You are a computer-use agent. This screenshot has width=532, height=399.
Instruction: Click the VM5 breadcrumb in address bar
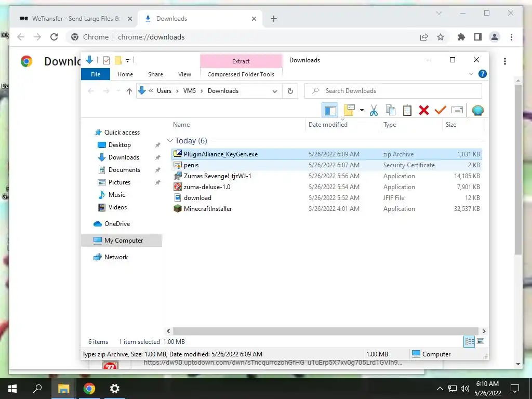tap(190, 91)
